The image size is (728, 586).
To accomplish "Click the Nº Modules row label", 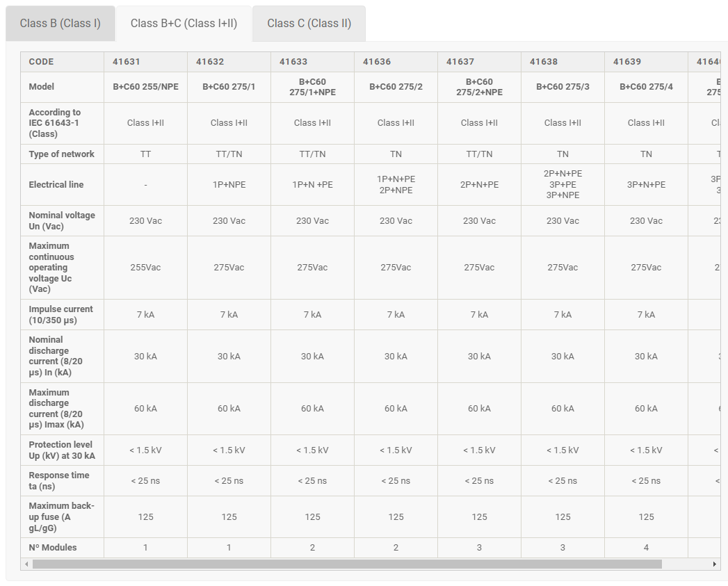I will tap(52, 548).
